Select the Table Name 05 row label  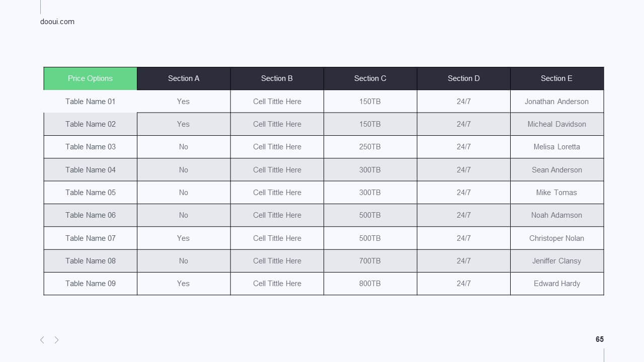coord(91,193)
